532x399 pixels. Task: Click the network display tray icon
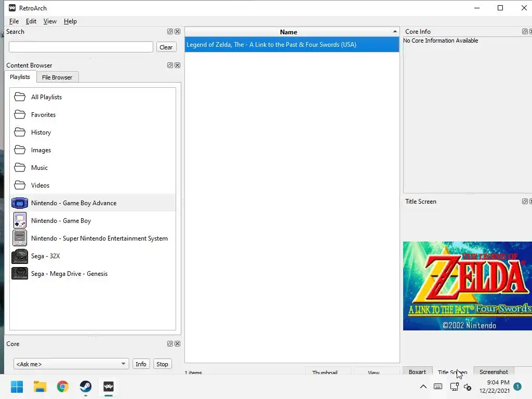click(x=454, y=387)
